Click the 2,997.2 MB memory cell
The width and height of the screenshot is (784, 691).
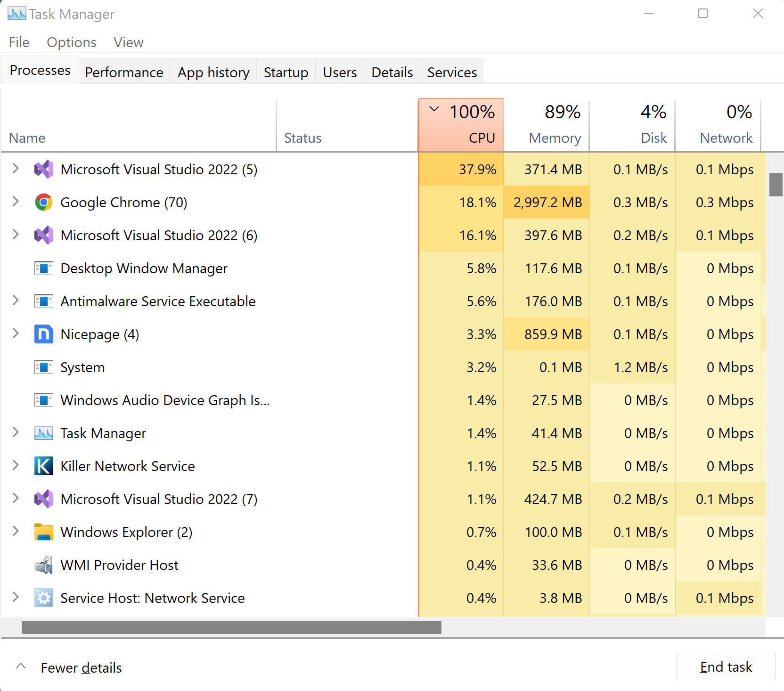click(547, 202)
